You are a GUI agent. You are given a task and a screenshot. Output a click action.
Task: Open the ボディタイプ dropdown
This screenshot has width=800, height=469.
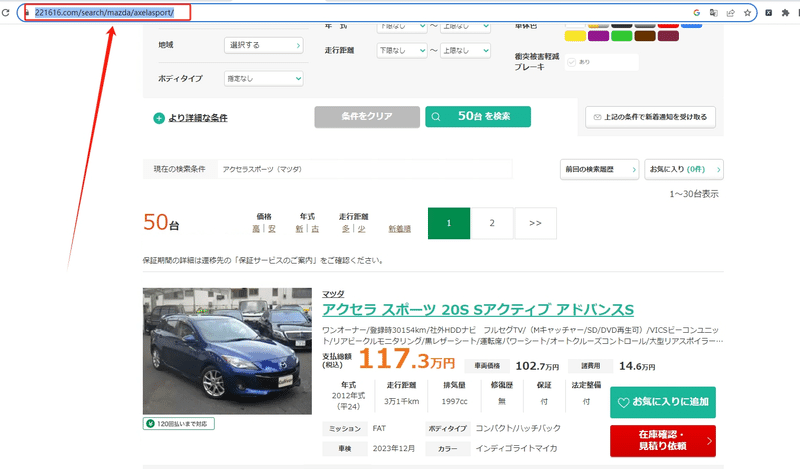263,79
